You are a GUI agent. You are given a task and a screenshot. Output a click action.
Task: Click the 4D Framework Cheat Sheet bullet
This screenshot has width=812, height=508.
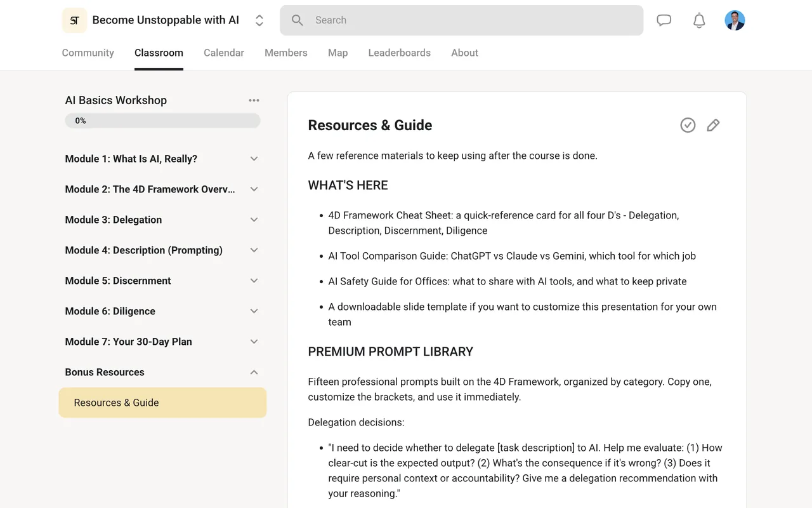pyautogui.click(x=504, y=223)
